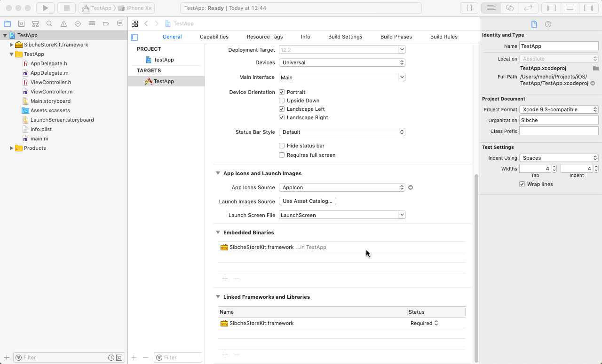This screenshot has height=364, width=602.
Task: Open the Indent Using dropdown
Action: 559,158
